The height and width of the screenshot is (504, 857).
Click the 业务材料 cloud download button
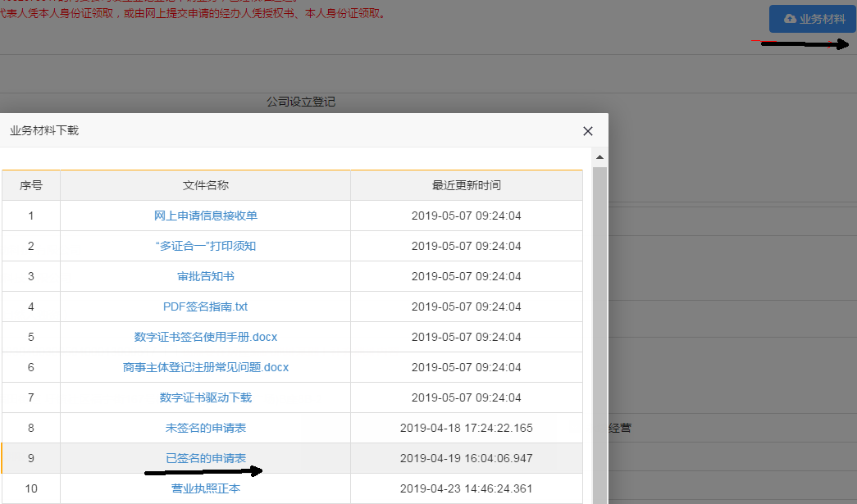[x=813, y=19]
